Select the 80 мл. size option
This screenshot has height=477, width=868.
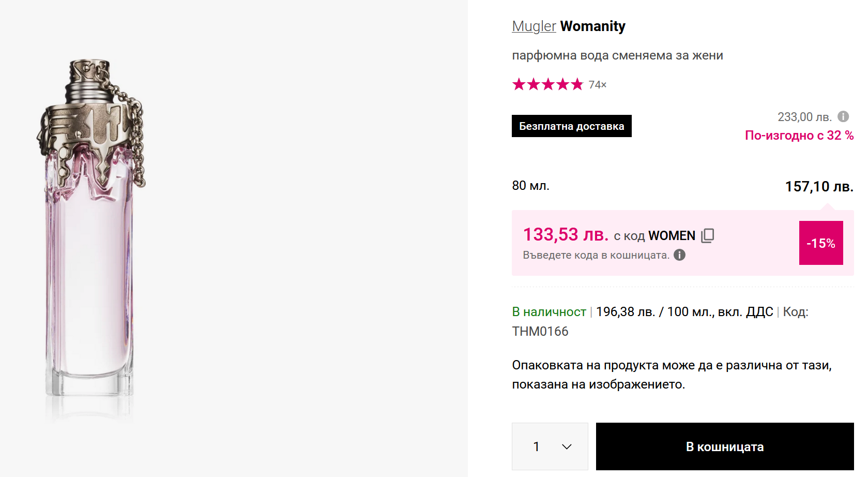point(530,186)
